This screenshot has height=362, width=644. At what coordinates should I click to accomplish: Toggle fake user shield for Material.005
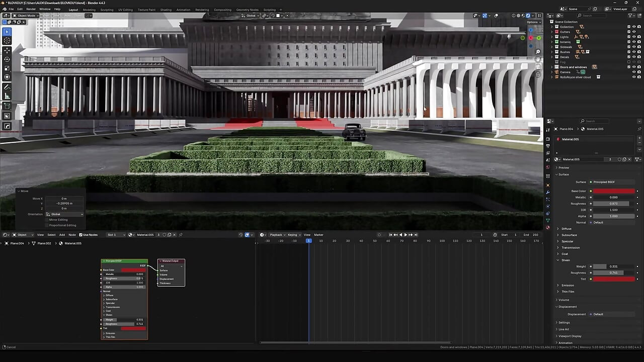coord(619,159)
